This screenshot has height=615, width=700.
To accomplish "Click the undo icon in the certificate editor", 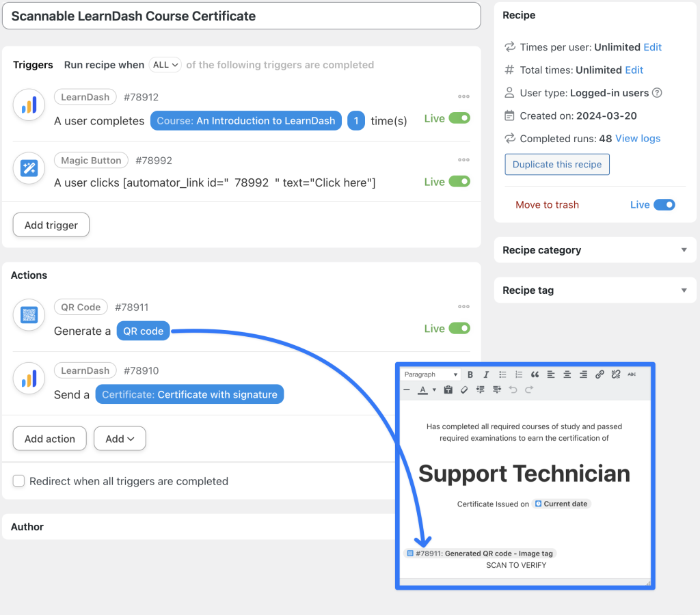I will tap(513, 389).
